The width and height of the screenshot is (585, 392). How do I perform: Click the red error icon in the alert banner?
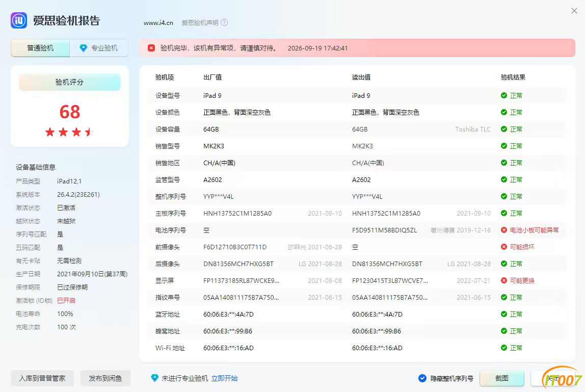click(x=151, y=48)
